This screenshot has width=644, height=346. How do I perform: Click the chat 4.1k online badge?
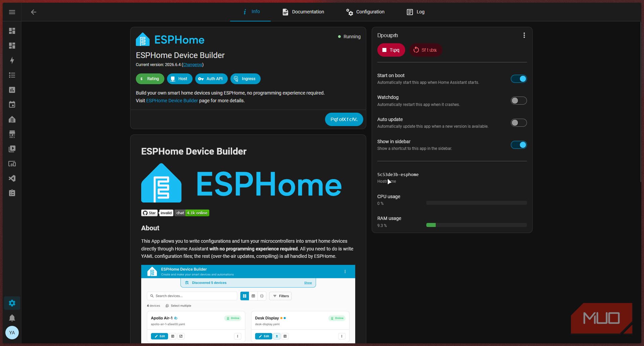(x=192, y=213)
